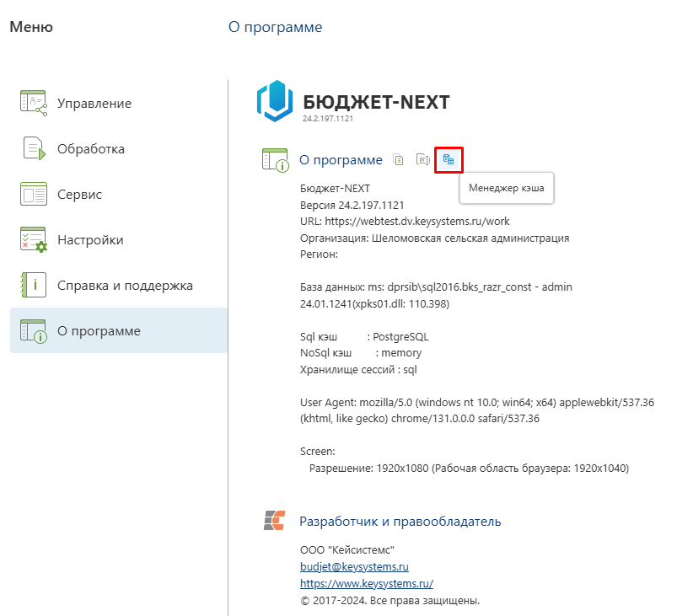
Task: Click the Меню heading at top left
Action: [x=31, y=27]
